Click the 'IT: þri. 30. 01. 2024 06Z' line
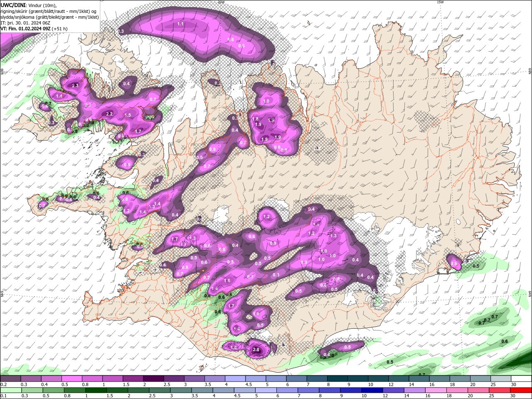The image size is (532, 399). [25, 23]
